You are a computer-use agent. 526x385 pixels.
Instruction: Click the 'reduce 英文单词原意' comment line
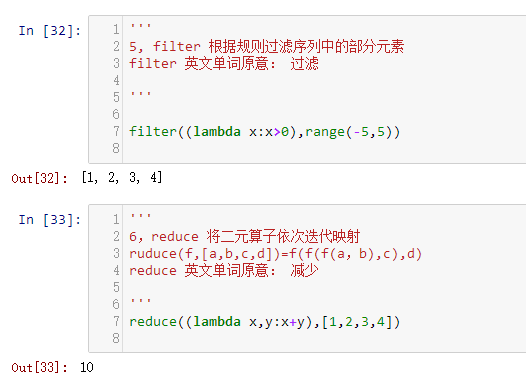(224, 271)
